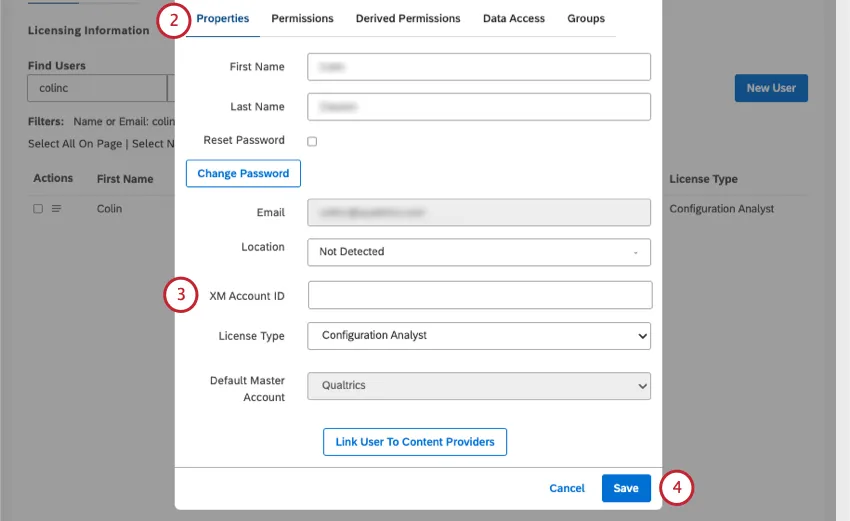850x521 pixels.
Task: Open the actions menu icon for Colin
Action: (57, 209)
